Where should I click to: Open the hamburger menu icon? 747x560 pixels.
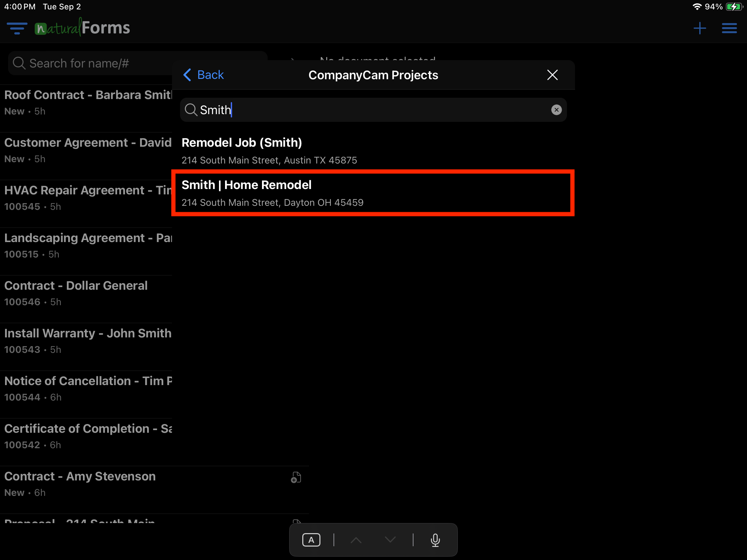click(729, 28)
